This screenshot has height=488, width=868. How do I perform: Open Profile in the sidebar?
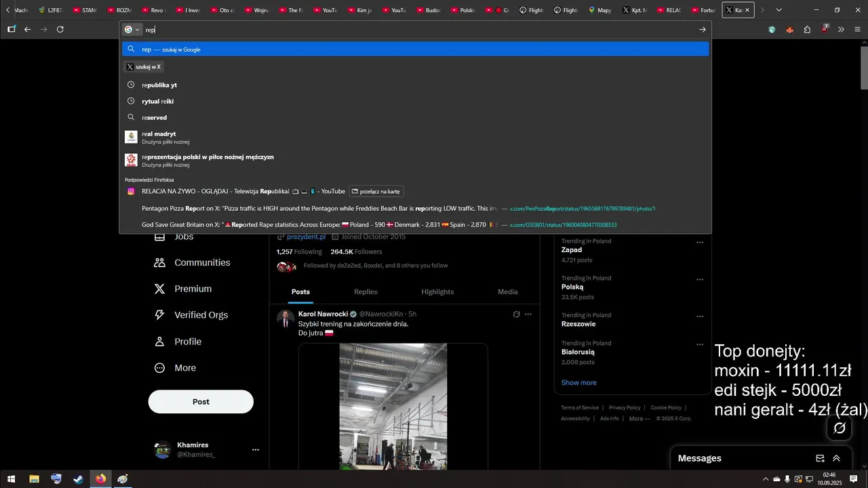178,342
